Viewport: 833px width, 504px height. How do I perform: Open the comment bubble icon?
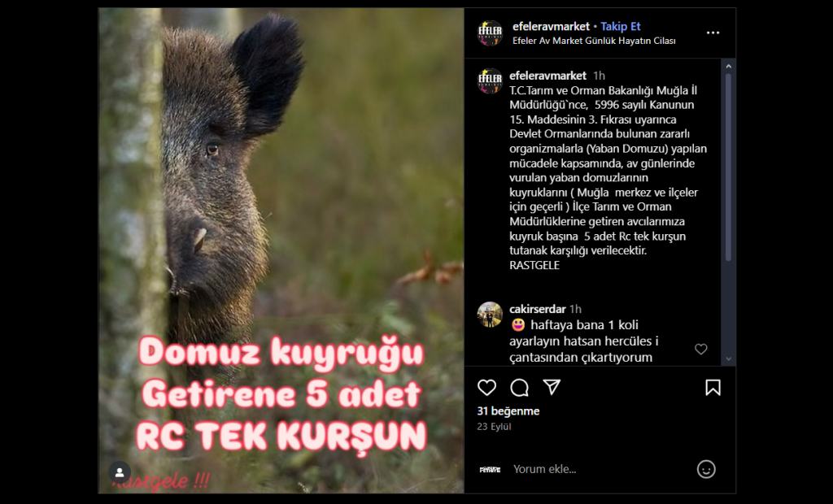[x=519, y=388]
